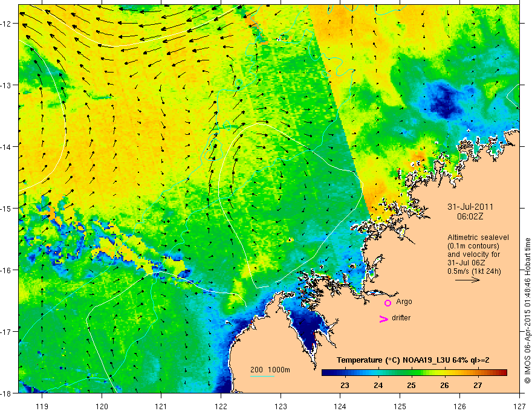Image resolution: width=532 pixels, height=411 pixels.
Task: Click the 0.5m/s velocity scale arrow
Action: point(467,280)
